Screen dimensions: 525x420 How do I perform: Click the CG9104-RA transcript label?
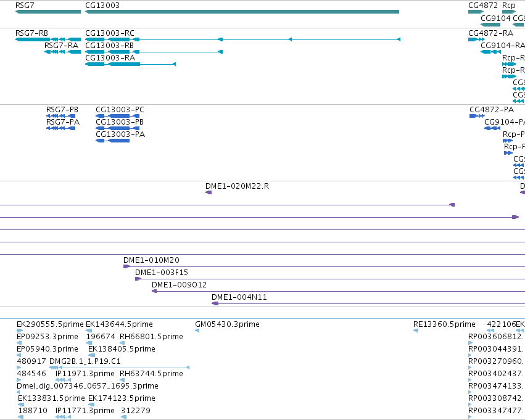pos(503,46)
